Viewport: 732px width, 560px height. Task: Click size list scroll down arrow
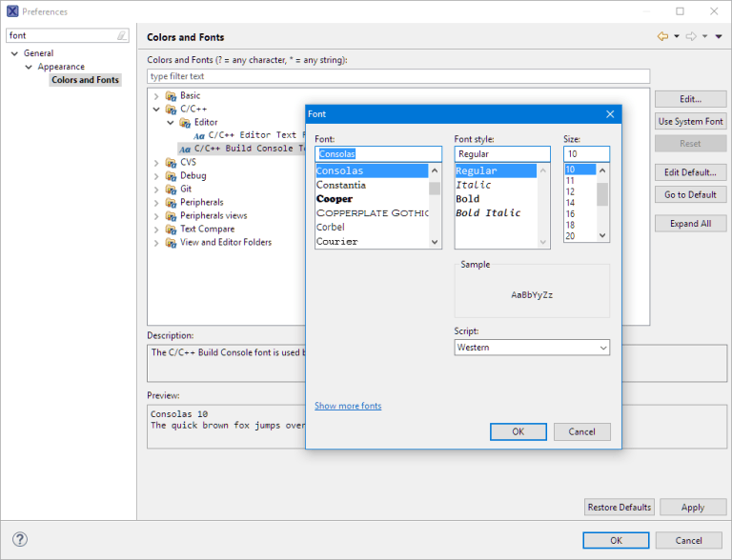click(602, 235)
